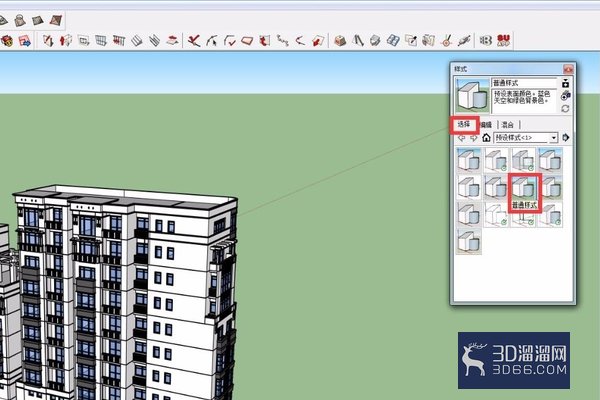Click the flat red quadrilateral face icon

click(247, 40)
